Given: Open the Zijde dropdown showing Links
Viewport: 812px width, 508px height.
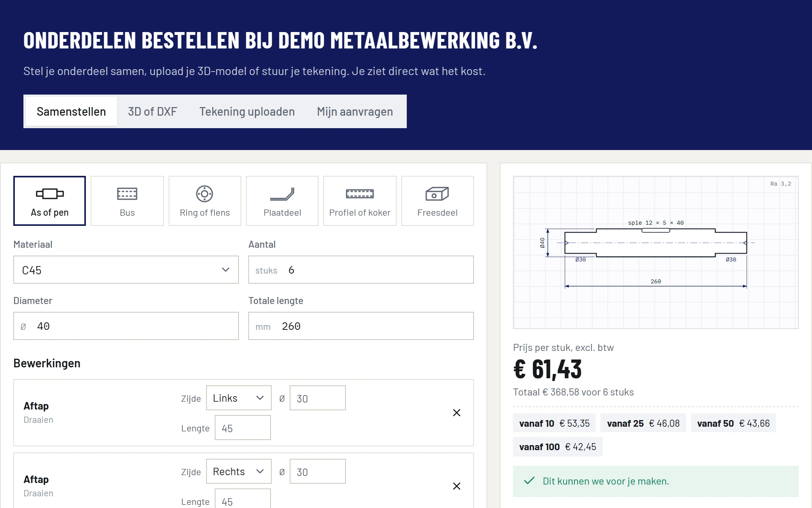Looking at the screenshot, I should point(239,398).
